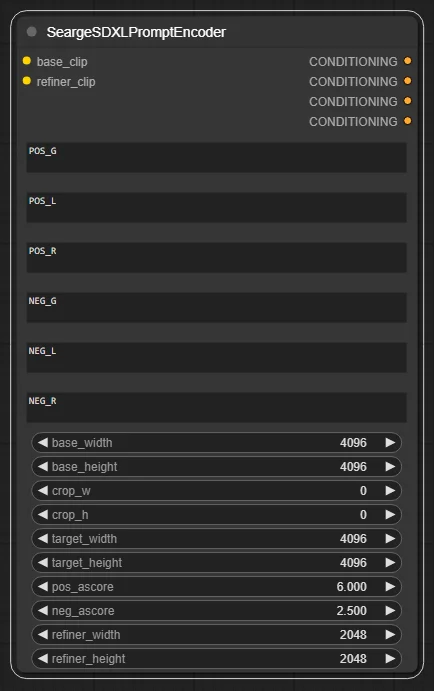This screenshot has width=434, height=691.
Task: Decrease crop_h using left arrow
Action: coord(43,514)
